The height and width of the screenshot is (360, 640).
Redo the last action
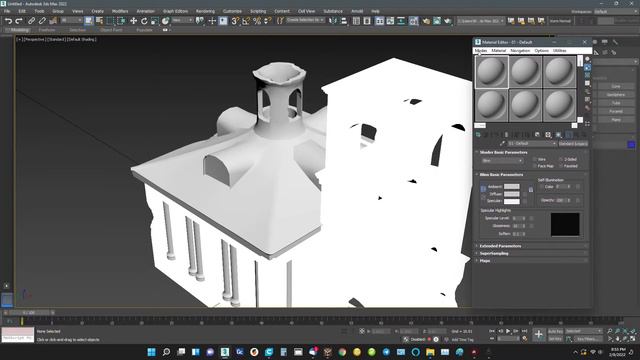pyautogui.click(x=18, y=21)
